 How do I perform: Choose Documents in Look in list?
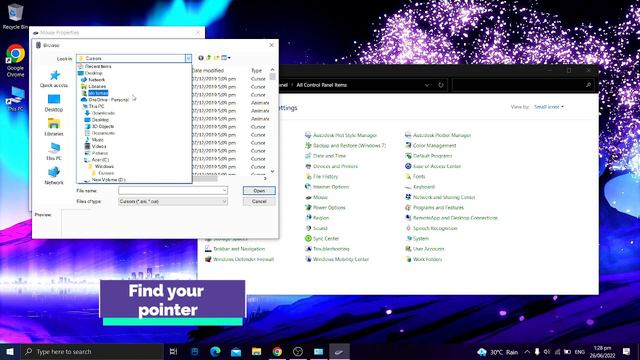pos(103,133)
